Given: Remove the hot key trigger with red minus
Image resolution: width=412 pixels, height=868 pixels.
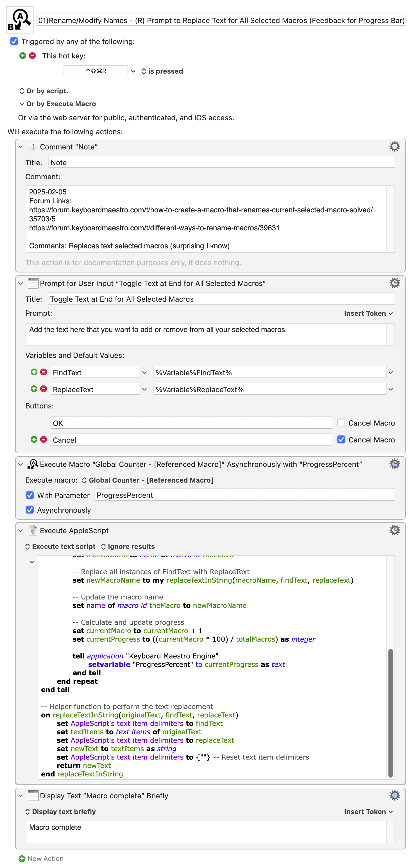Looking at the screenshot, I should pos(32,56).
